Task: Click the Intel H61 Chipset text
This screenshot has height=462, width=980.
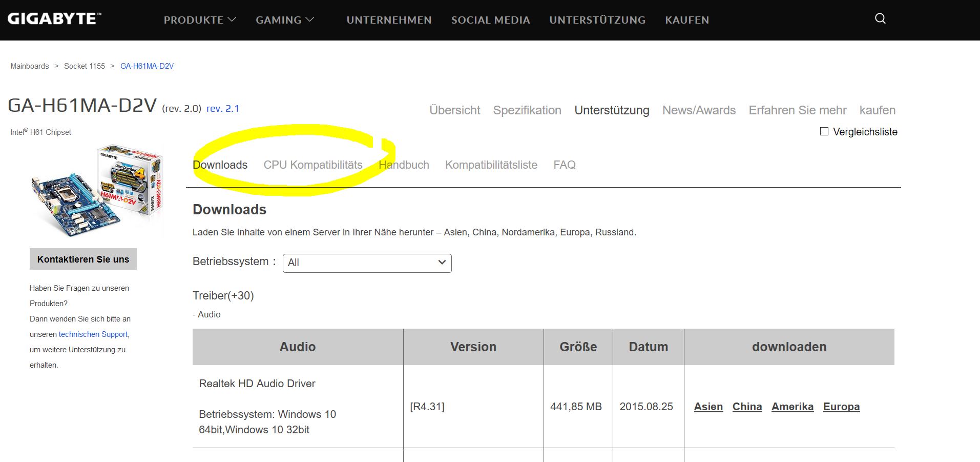Action: (41, 132)
